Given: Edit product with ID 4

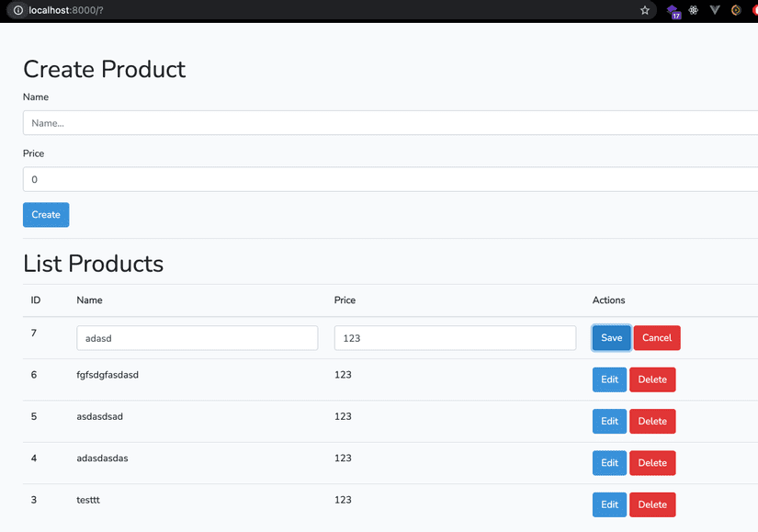Looking at the screenshot, I should pyautogui.click(x=609, y=463).
